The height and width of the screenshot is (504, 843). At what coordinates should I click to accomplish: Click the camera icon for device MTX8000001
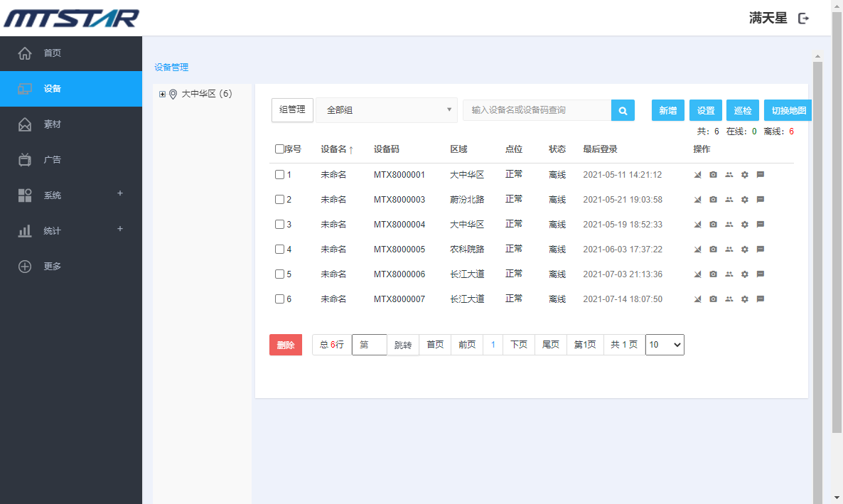click(x=713, y=175)
